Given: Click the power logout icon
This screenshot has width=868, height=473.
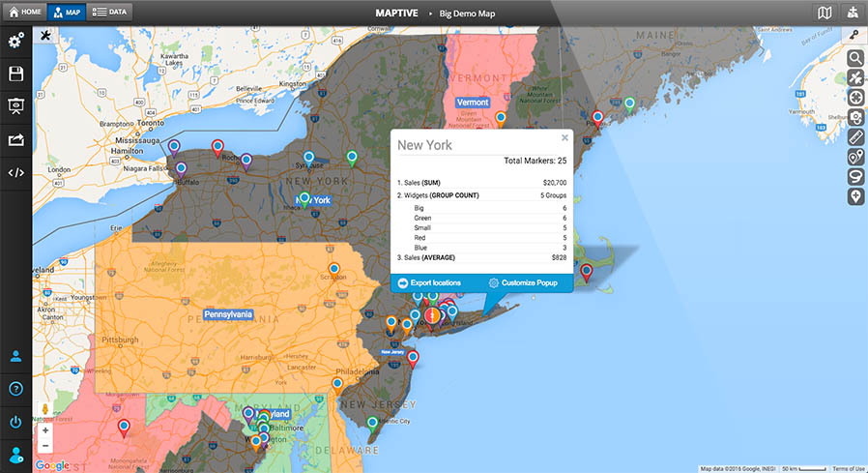Looking at the screenshot, I should coord(15,423).
